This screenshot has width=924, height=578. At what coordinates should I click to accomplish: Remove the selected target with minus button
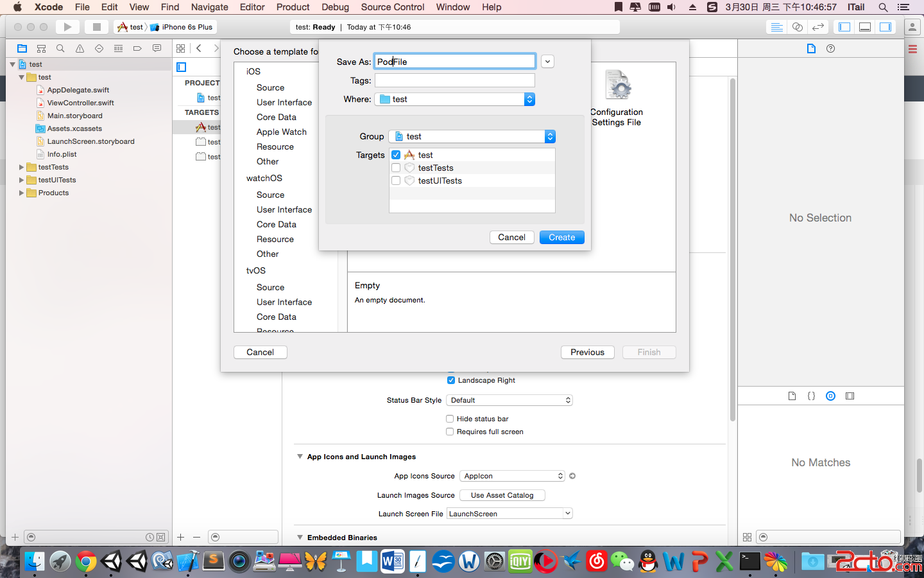(x=196, y=537)
